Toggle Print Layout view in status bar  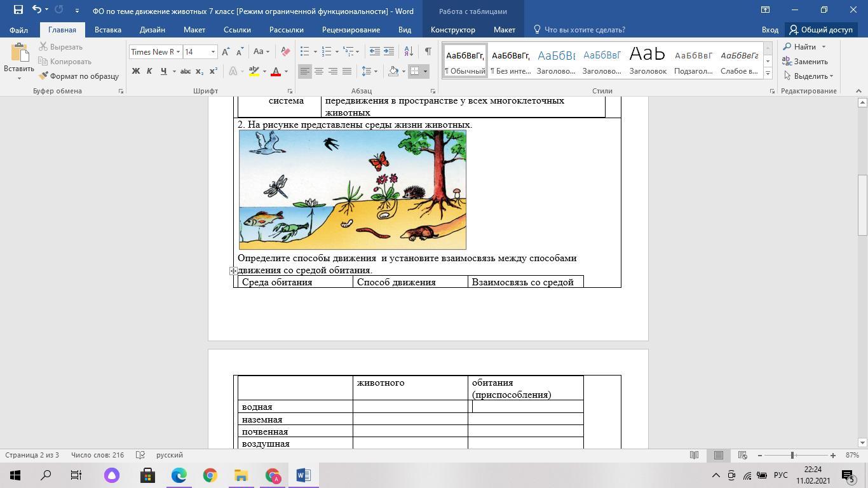719,455
